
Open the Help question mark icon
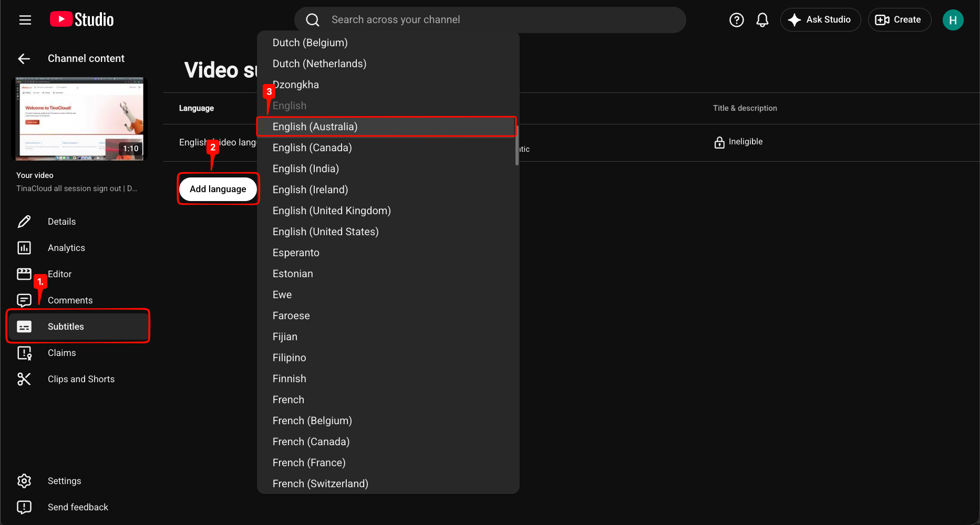(736, 20)
